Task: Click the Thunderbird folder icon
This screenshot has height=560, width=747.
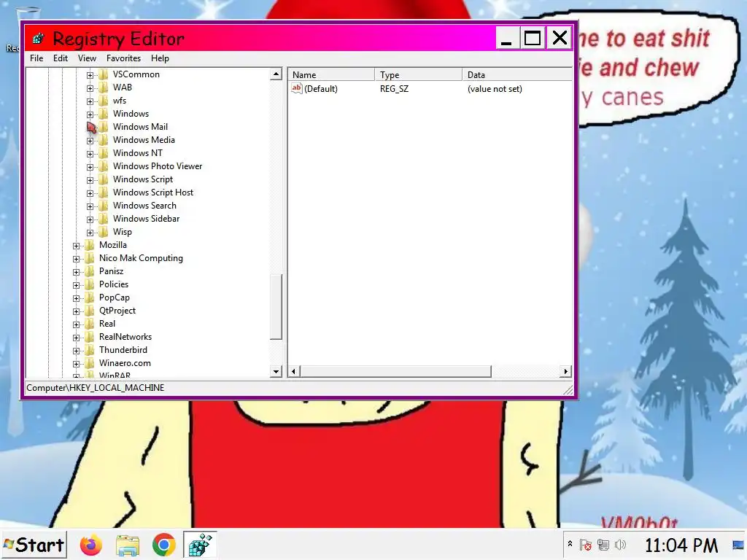Action: [x=90, y=350]
